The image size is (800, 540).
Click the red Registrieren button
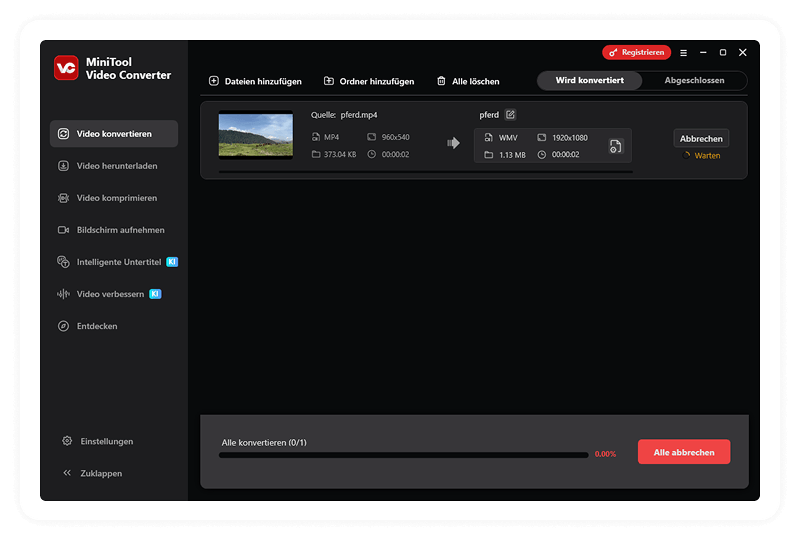tap(636, 53)
